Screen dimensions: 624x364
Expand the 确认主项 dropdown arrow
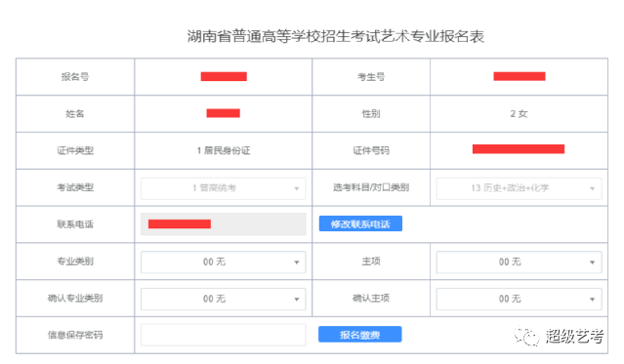[592, 300]
